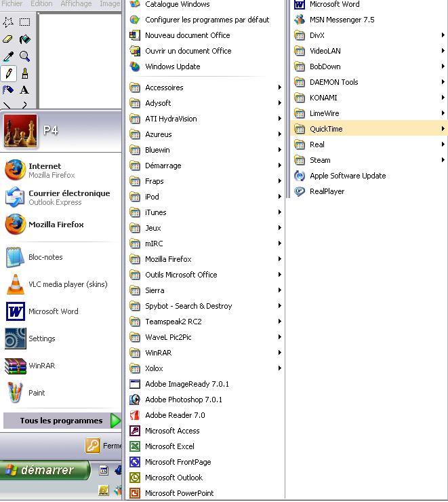Click the chess user account picture
448x502 pixels.
pyautogui.click(x=20, y=131)
